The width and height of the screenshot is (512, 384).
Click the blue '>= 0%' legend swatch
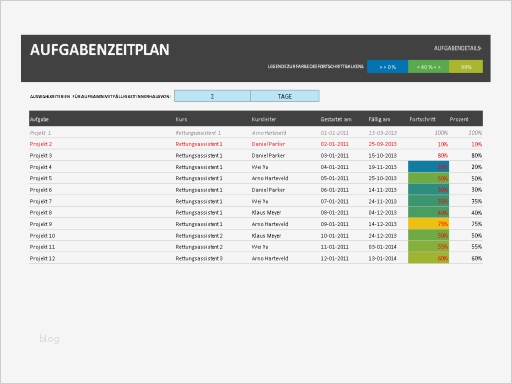click(x=387, y=67)
